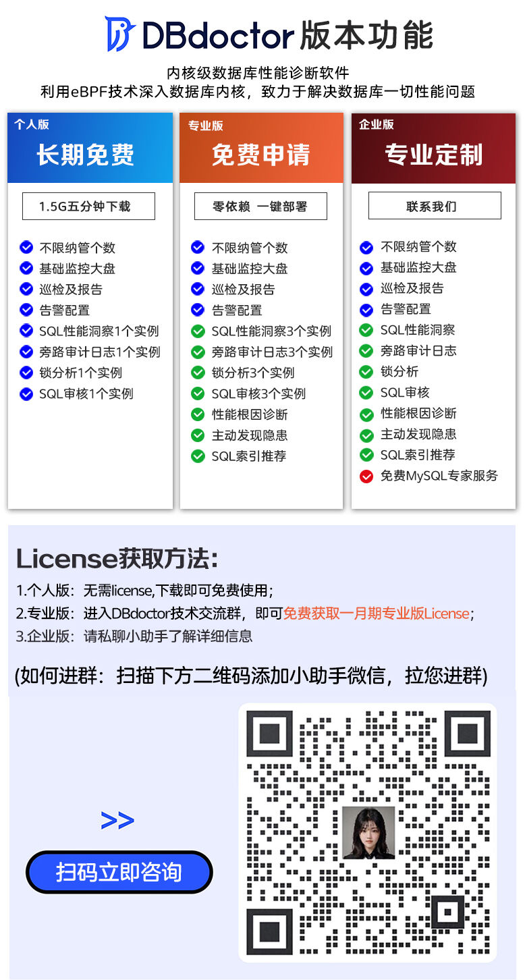Click the 1.5G五分钟下载 button
525x980 pixels.
click(x=88, y=206)
